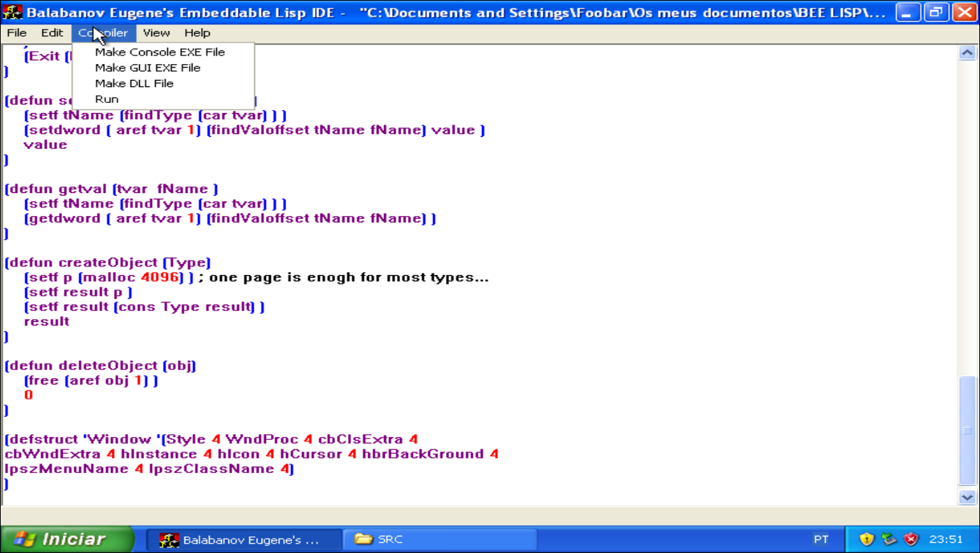This screenshot has width=980, height=553.
Task: Click the yellow shield tray icon
Action: (x=867, y=539)
